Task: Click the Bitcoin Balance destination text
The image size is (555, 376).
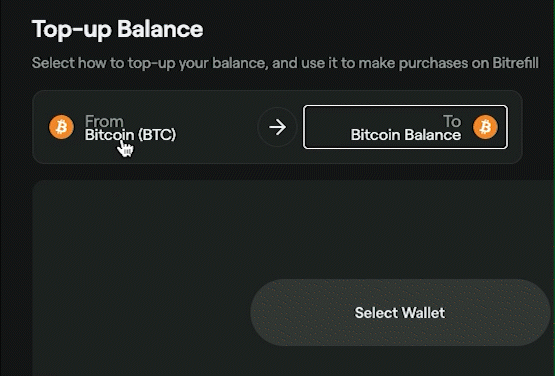Action: [406, 135]
